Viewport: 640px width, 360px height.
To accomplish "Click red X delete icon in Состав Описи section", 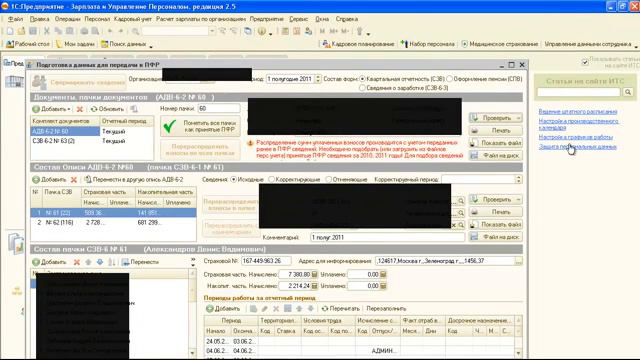I will 73,180.
